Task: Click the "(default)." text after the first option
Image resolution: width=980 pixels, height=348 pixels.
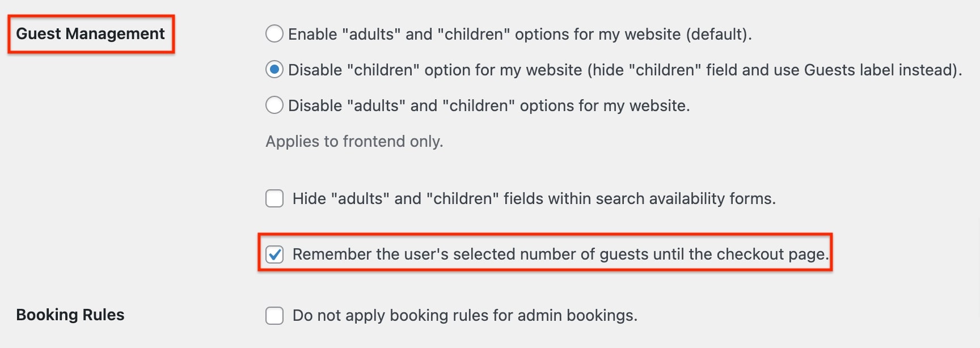Action: coord(719,35)
